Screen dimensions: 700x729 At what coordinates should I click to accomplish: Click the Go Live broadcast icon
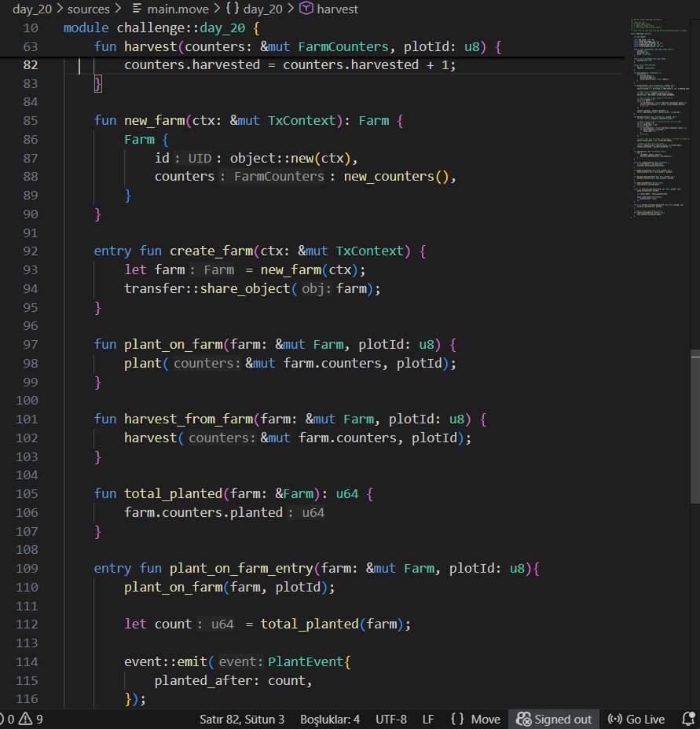point(615,719)
